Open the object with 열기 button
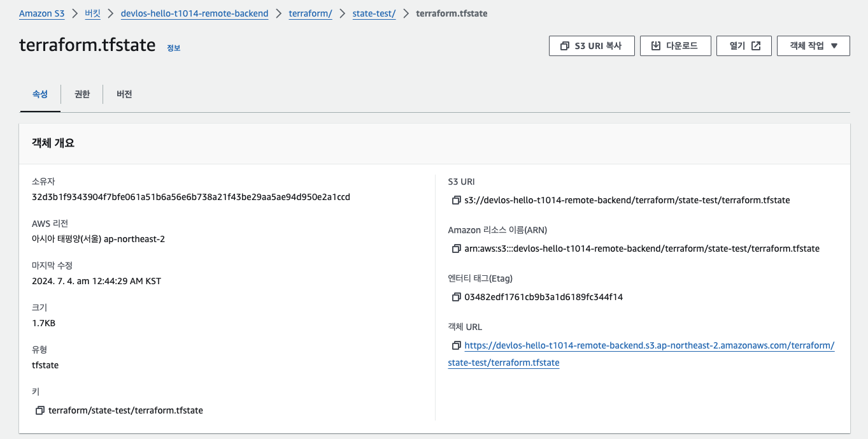This screenshot has height=439, width=868. [x=744, y=46]
